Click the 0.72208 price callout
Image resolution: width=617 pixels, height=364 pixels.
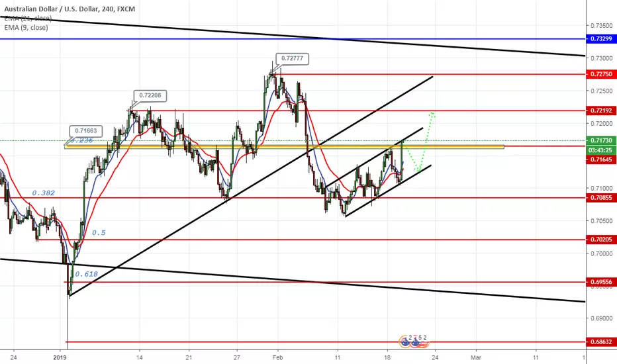pyautogui.click(x=150, y=95)
